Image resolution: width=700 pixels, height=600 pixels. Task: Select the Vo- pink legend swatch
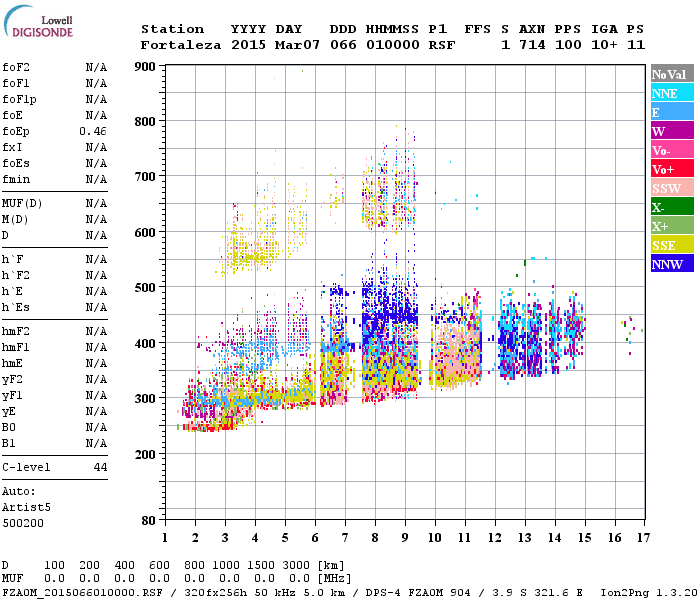pos(672,150)
